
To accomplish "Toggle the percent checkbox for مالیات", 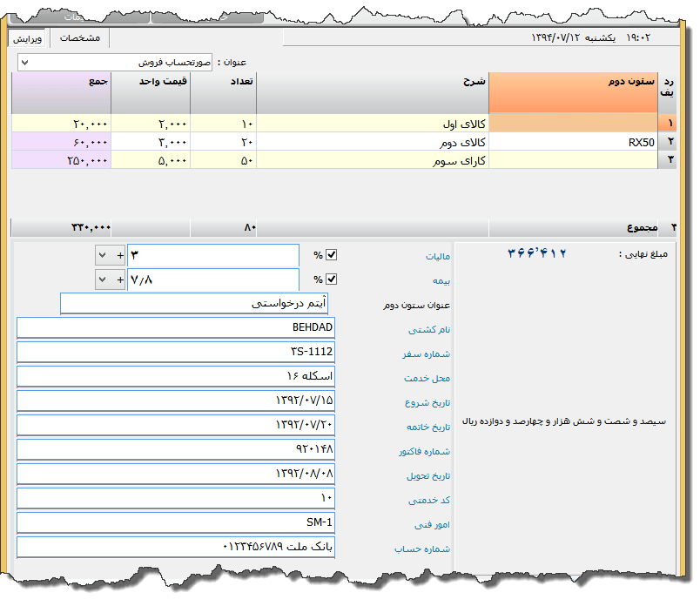I will pyautogui.click(x=331, y=255).
